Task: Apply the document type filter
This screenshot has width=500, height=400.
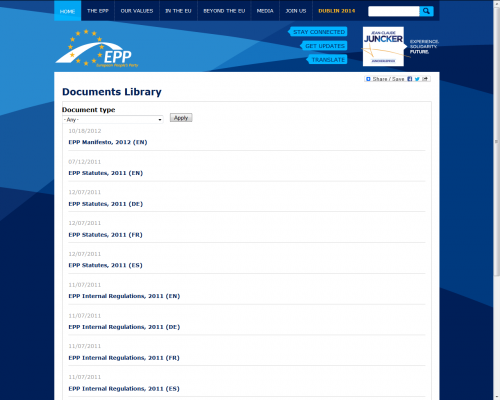Action: [181, 118]
